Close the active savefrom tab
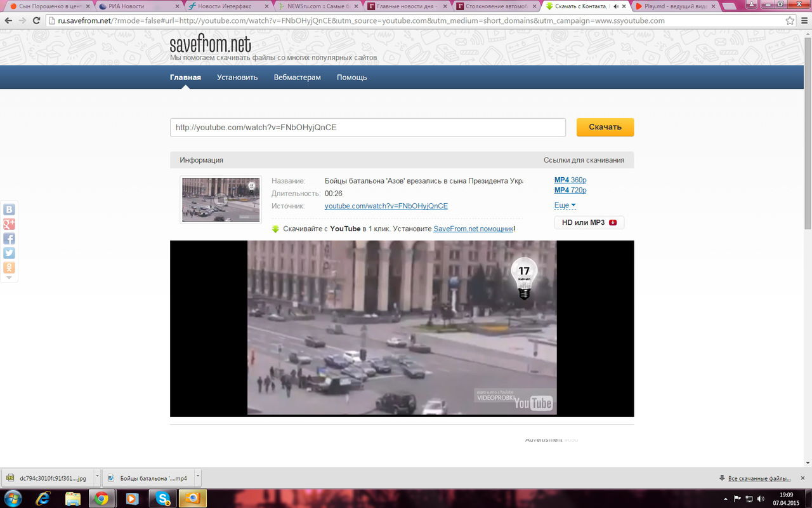Viewport: 812px width, 508px height. [x=625, y=6]
